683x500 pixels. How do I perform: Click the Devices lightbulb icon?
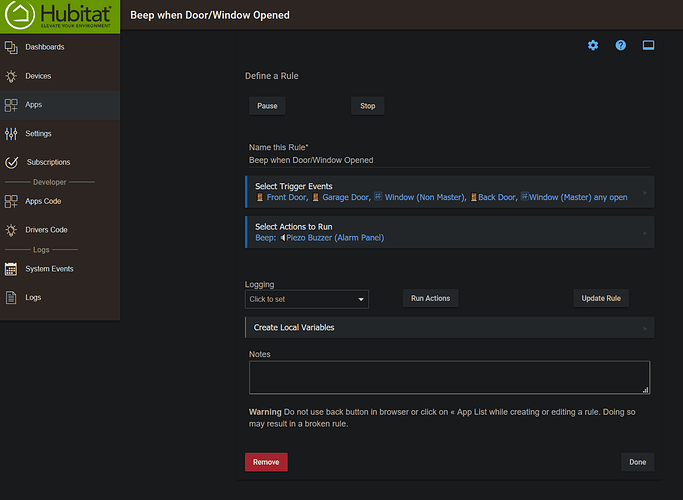(x=11, y=76)
